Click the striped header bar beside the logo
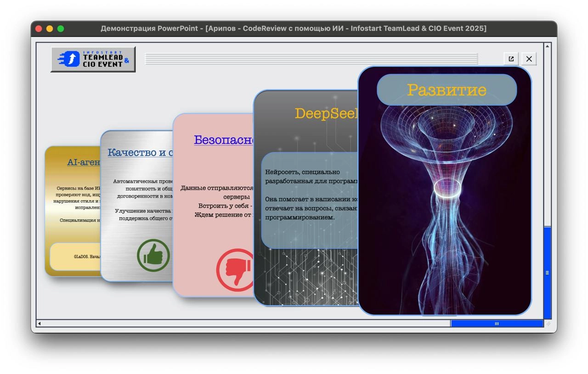 point(311,59)
